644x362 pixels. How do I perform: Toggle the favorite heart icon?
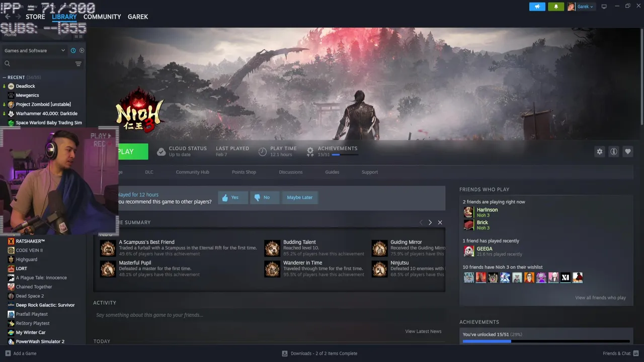click(x=627, y=151)
